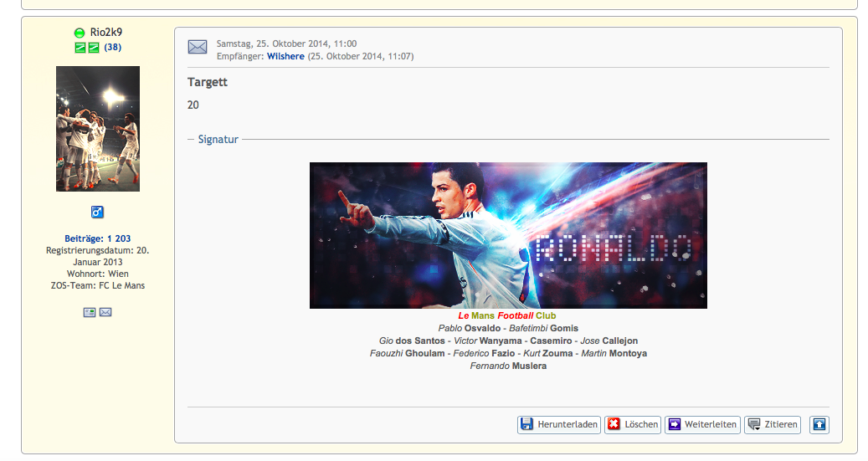Open the Rio2k9 username link
Image resolution: width=868 pixels, height=461 pixels.
coord(106,32)
